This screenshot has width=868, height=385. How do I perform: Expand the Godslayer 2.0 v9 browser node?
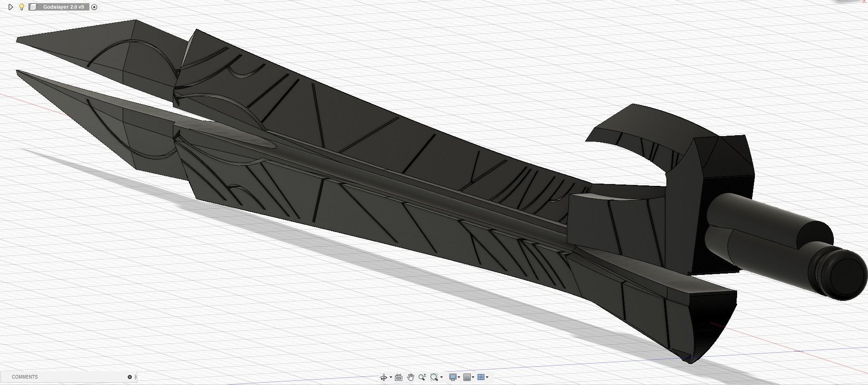[x=10, y=7]
